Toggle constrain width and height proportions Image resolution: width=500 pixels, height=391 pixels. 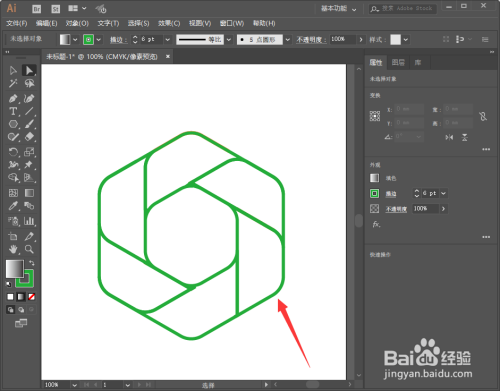coord(483,116)
